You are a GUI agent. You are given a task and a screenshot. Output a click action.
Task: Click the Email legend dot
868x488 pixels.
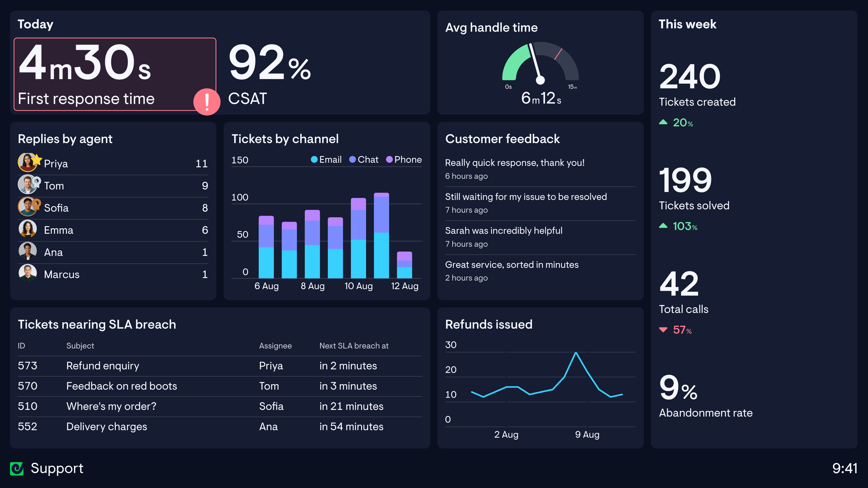[314, 159]
